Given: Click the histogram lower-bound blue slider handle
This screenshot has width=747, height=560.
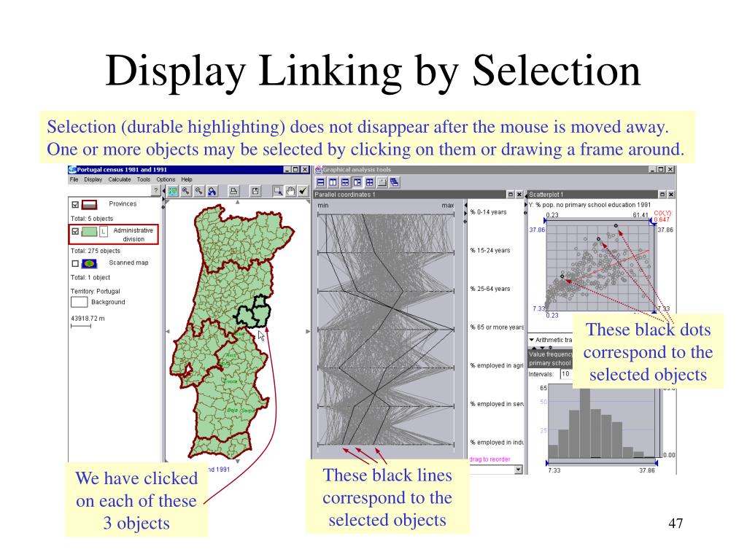Looking at the screenshot, I should point(547,463).
